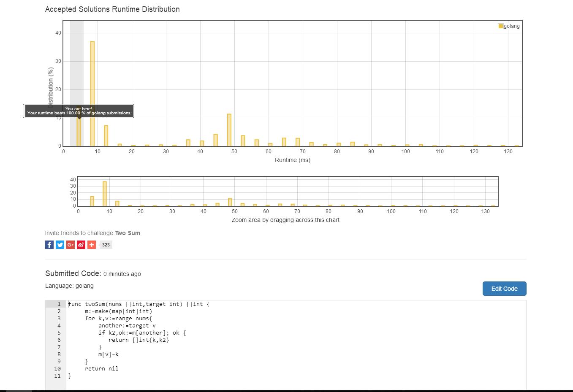Image resolution: width=573 pixels, height=392 pixels.
Task: Click '0 minutes ago' timestamp
Action: click(122, 274)
